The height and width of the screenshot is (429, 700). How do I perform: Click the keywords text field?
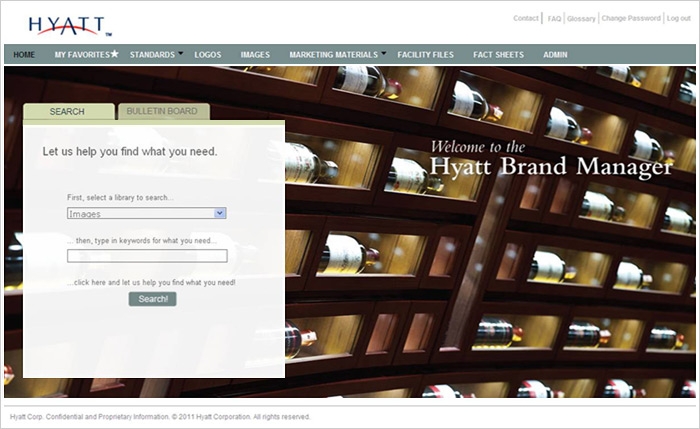(147, 256)
